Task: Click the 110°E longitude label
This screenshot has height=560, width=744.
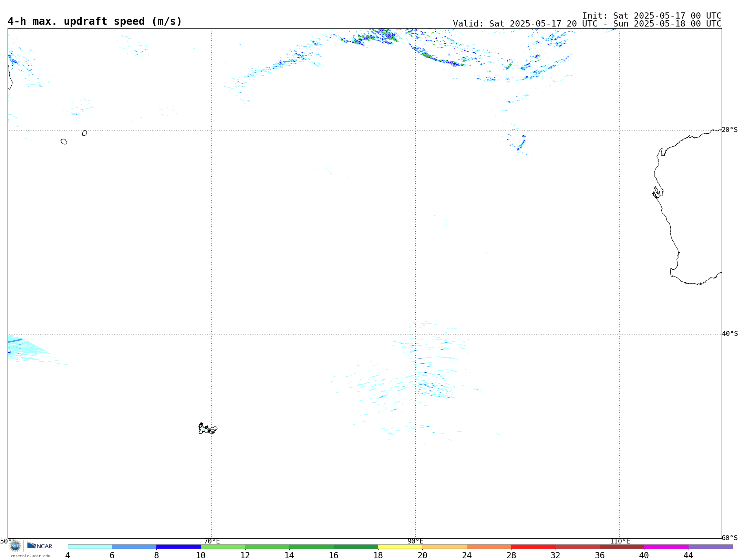Action: [620, 541]
